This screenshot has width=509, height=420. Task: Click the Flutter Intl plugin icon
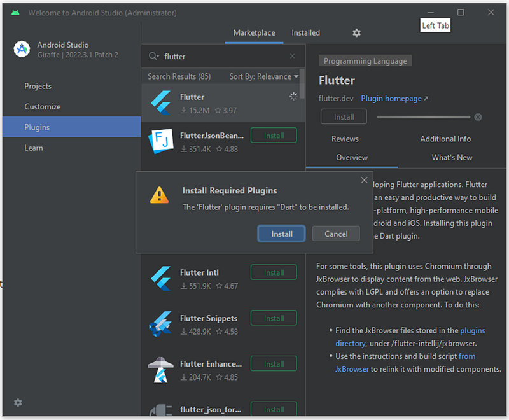pos(161,279)
